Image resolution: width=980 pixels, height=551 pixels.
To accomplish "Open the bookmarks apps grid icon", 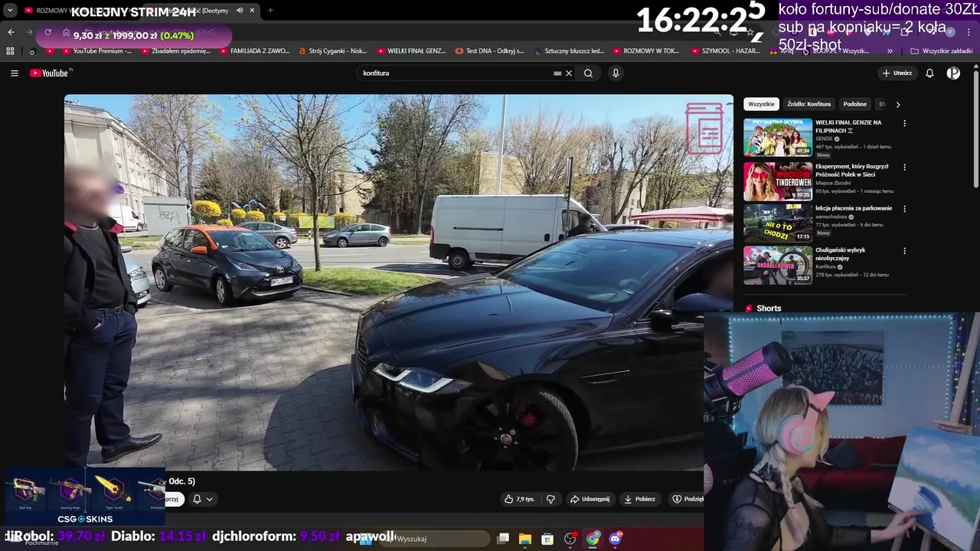I will tap(10, 51).
